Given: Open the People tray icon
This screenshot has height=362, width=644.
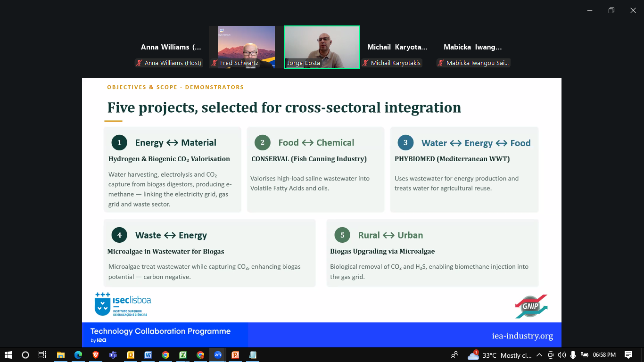Looking at the screenshot, I should 454,355.
